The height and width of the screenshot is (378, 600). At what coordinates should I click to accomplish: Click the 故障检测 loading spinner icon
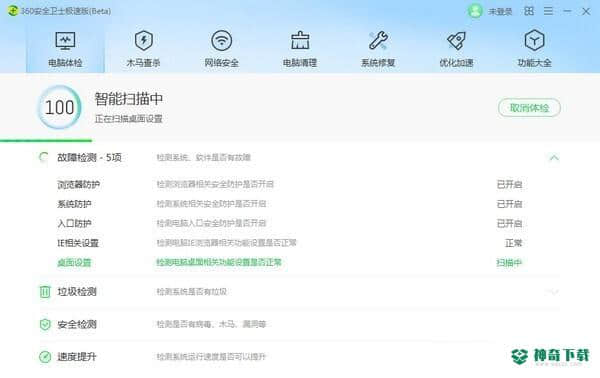[x=44, y=157]
